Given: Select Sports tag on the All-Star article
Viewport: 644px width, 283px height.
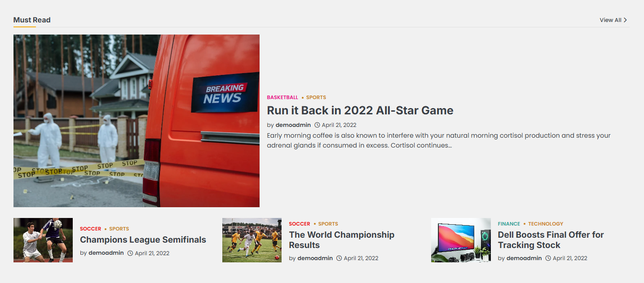Looking at the screenshot, I should coord(316,97).
